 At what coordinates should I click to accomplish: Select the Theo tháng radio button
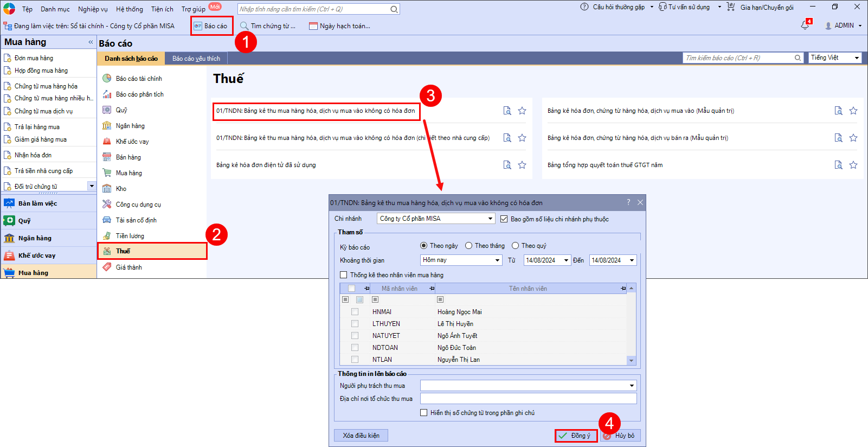pyautogui.click(x=469, y=246)
